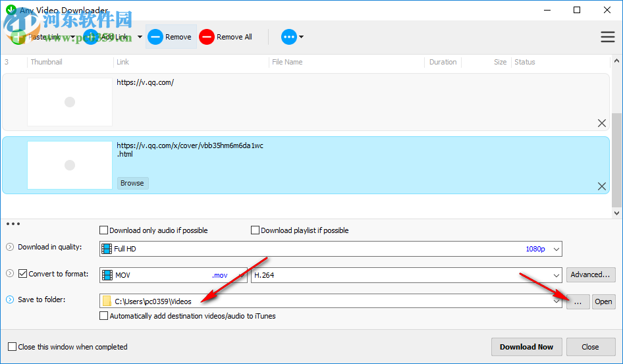
Task: Sort by the File Name column header
Action: [287, 62]
